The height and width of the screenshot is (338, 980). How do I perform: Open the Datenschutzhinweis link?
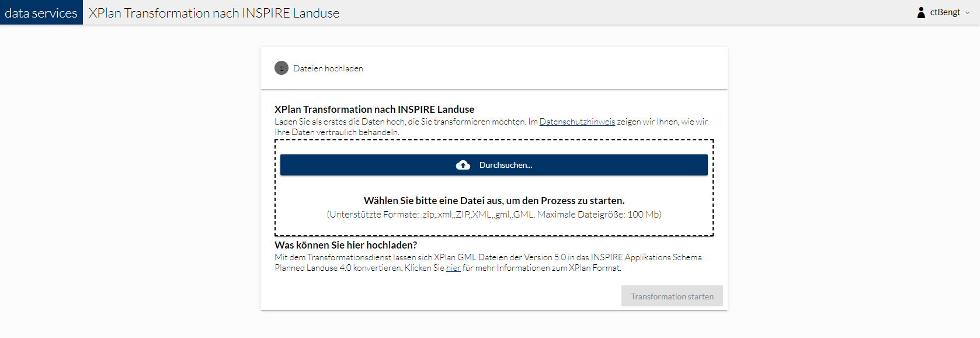577,122
